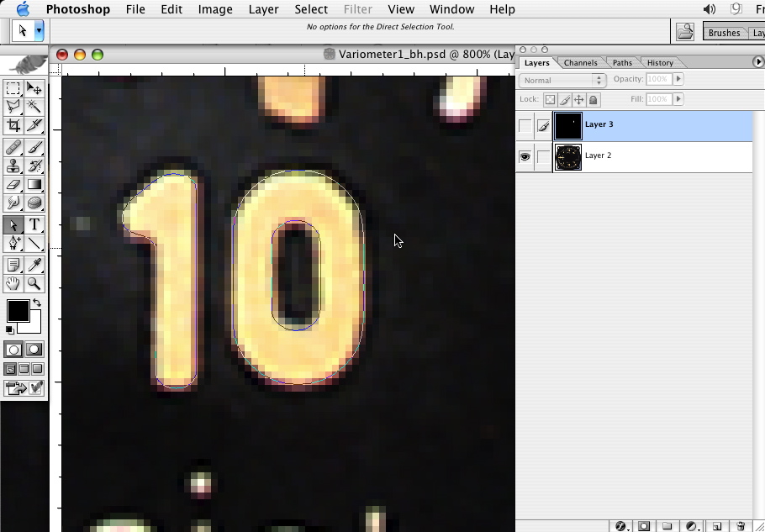765x532 pixels.
Task: Show Layer 3 visibility box
Action: tap(525, 126)
